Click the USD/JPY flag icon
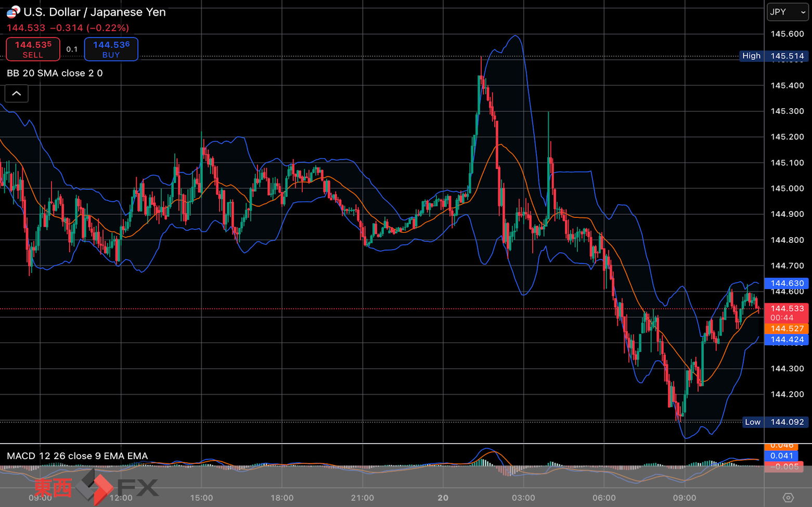Image resolution: width=812 pixels, height=507 pixels. pos(13,11)
